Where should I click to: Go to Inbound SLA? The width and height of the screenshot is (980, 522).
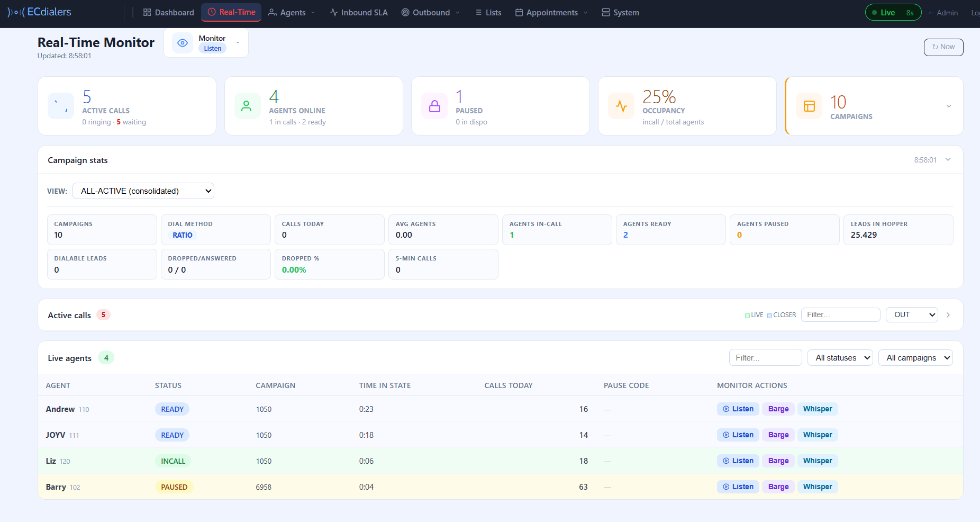click(359, 13)
